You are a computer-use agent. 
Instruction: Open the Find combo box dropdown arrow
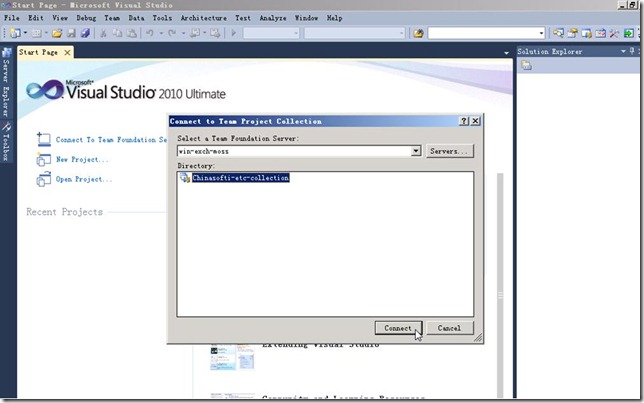tap(541, 33)
